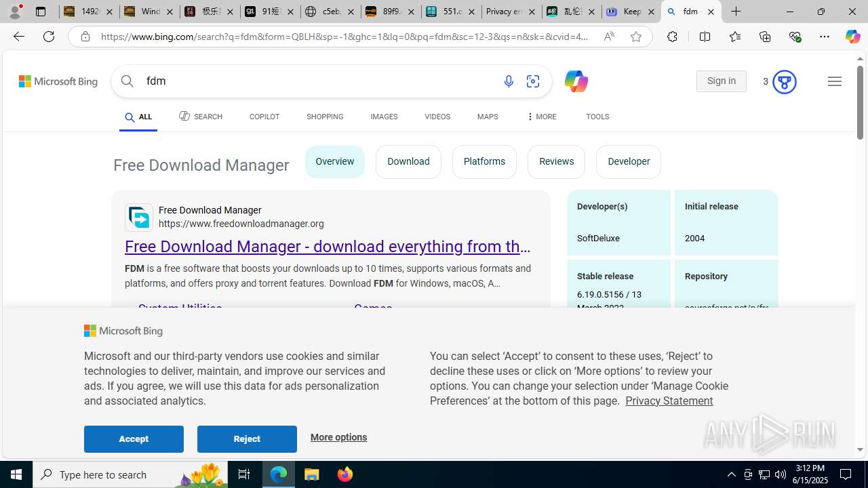Open Bing Copilot chat icon

576,81
